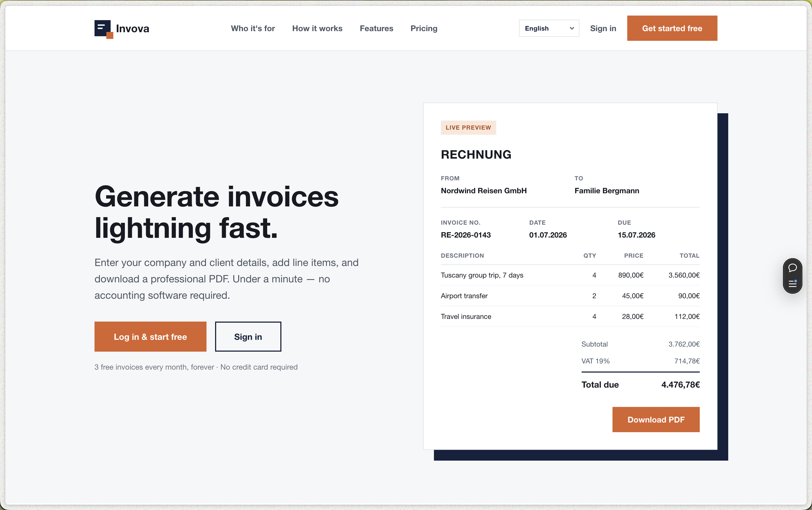The width and height of the screenshot is (812, 510).
Task: Click the Download PDF button
Action: click(656, 419)
